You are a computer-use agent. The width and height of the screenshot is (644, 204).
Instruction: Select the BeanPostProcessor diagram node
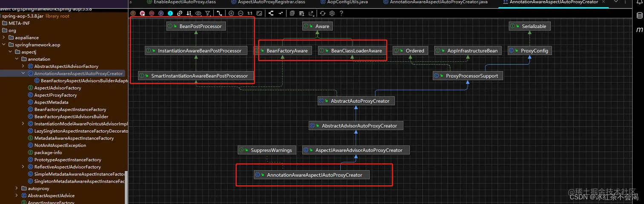(x=196, y=26)
